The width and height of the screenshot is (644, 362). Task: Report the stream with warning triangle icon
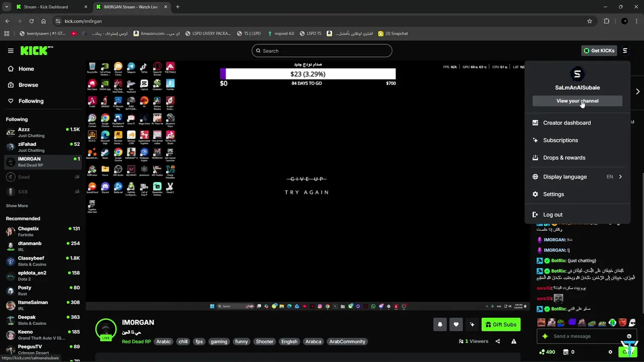[x=514, y=341]
